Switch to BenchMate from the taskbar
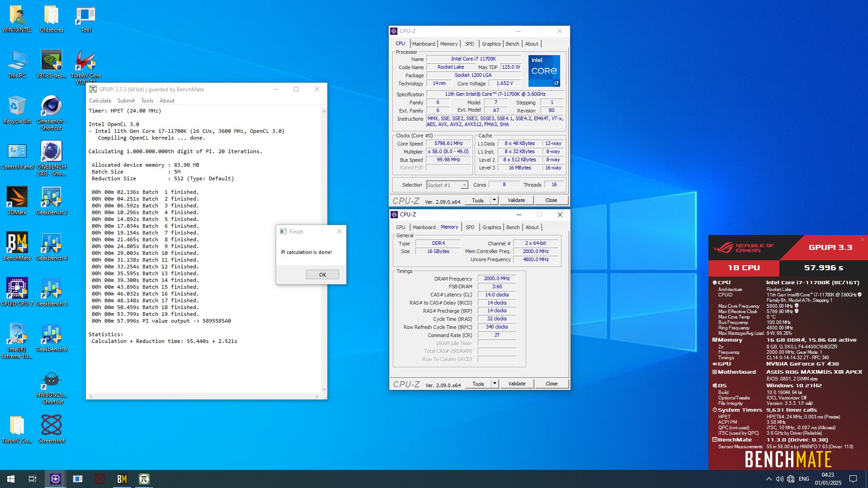Image resolution: width=868 pixels, height=488 pixels. tap(122, 479)
